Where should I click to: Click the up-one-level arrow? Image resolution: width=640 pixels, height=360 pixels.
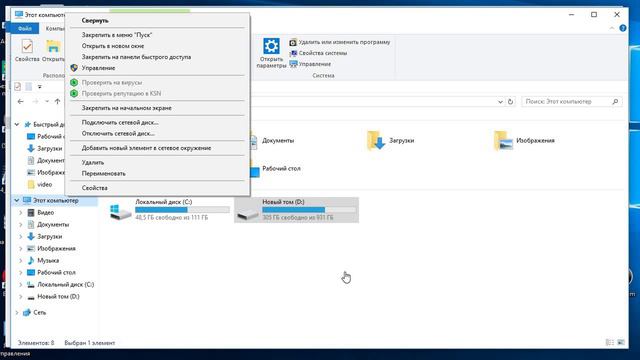tap(58, 102)
